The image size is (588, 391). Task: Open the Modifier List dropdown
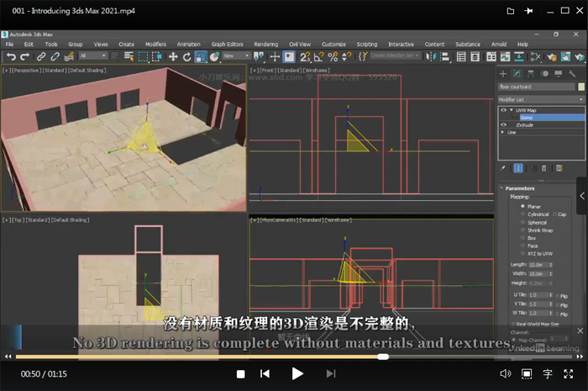pyautogui.click(x=541, y=98)
